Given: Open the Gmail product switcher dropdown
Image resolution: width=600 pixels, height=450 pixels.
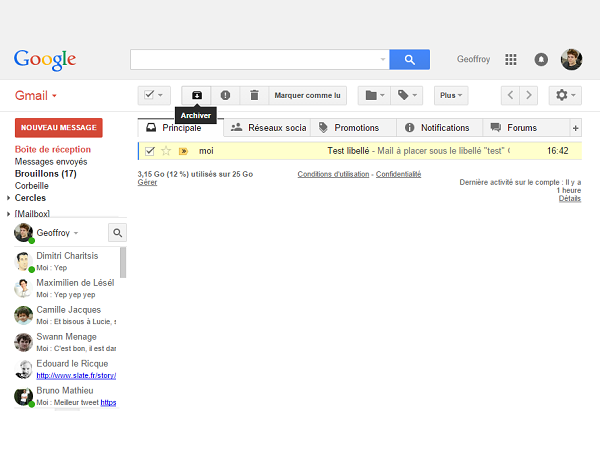Looking at the screenshot, I should 36,96.
